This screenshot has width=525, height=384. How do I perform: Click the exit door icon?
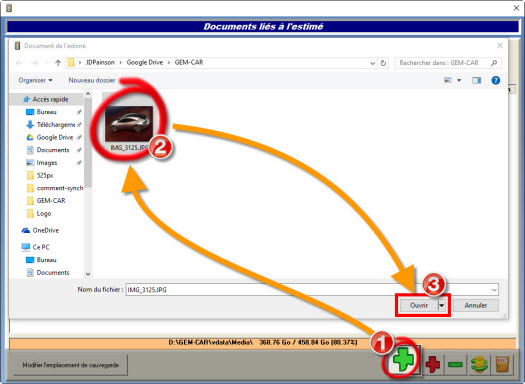click(x=502, y=364)
